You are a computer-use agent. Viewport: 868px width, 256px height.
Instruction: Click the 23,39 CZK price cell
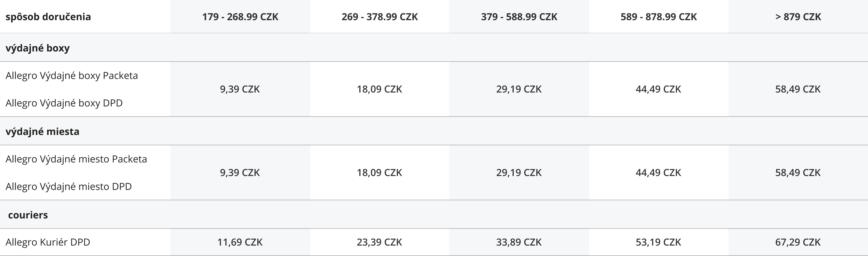(x=380, y=242)
